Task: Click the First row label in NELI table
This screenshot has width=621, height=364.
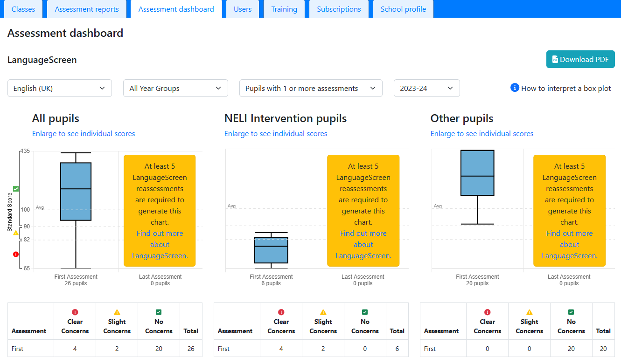Action: 223,349
